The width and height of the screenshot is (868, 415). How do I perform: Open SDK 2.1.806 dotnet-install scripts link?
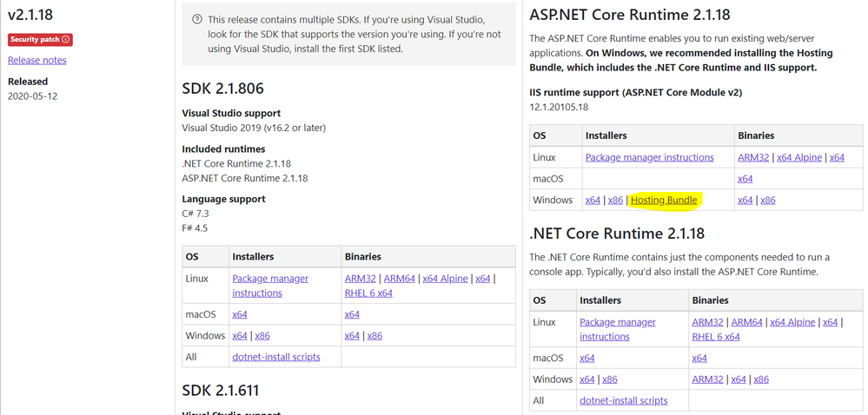tap(275, 357)
